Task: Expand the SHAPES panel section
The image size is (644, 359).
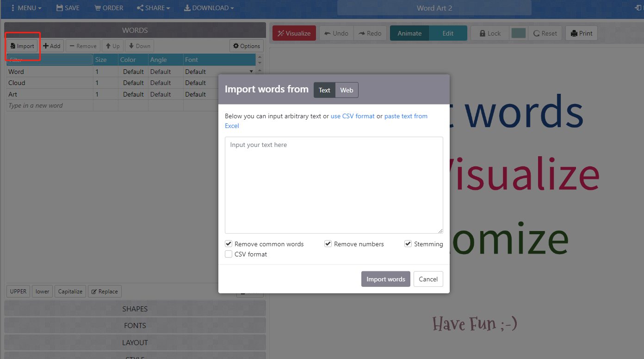Action: pyautogui.click(x=135, y=309)
